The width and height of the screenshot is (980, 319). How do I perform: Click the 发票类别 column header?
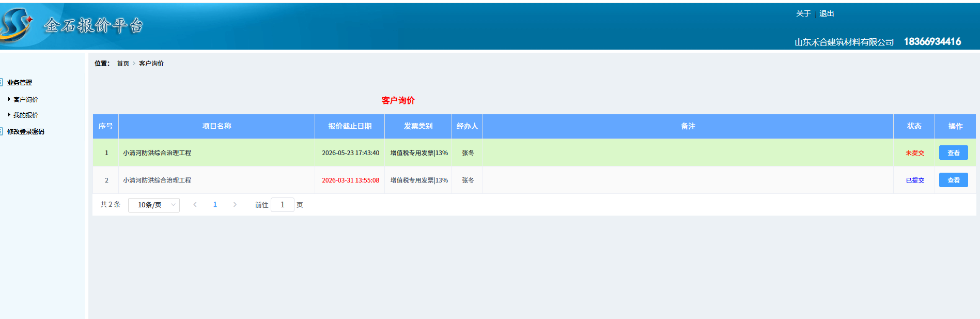[418, 126]
